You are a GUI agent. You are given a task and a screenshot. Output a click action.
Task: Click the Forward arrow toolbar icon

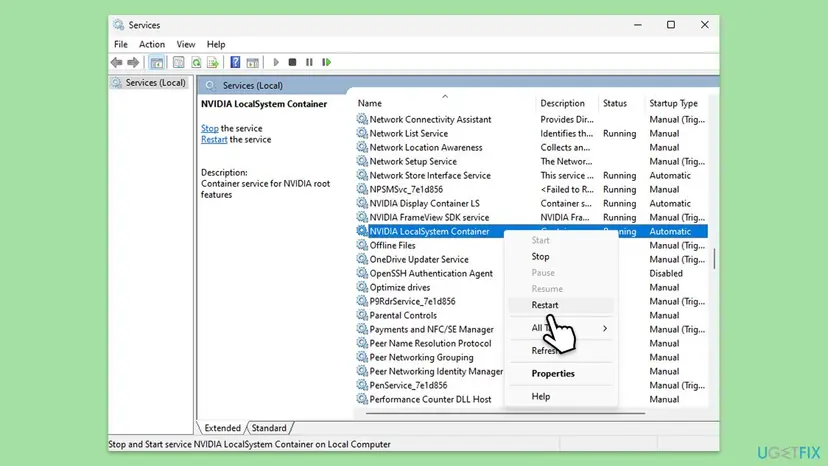(x=133, y=62)
